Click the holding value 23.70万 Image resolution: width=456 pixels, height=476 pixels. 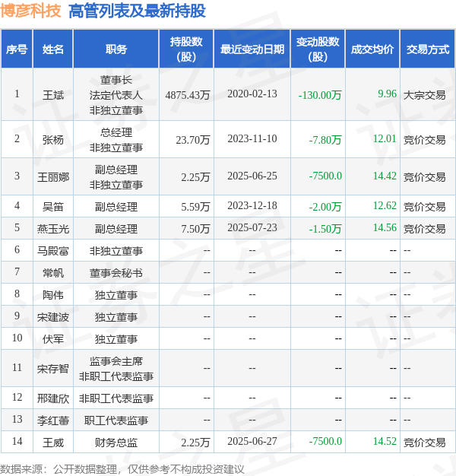tap(192, 140)
